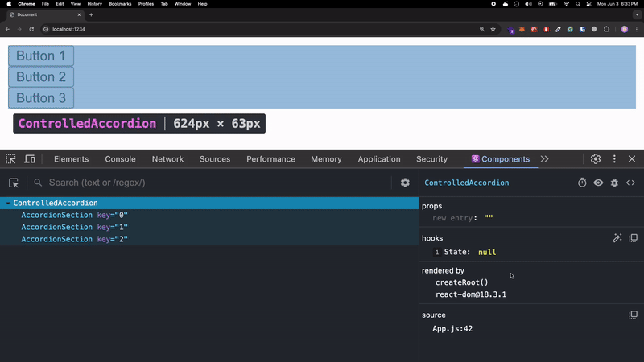Open the Performance tab
Viewport: 644px width, 362px height.
tap(270, 159)
